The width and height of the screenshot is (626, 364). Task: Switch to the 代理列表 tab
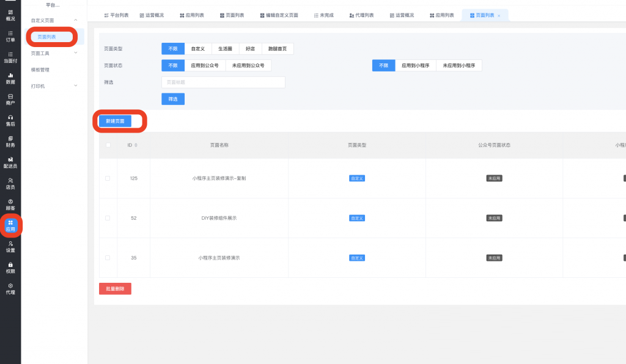click(361, 15)
